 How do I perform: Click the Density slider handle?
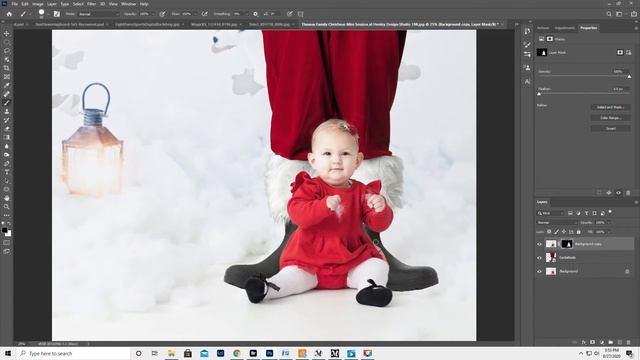pyautogui.click(x=629, y=77)
